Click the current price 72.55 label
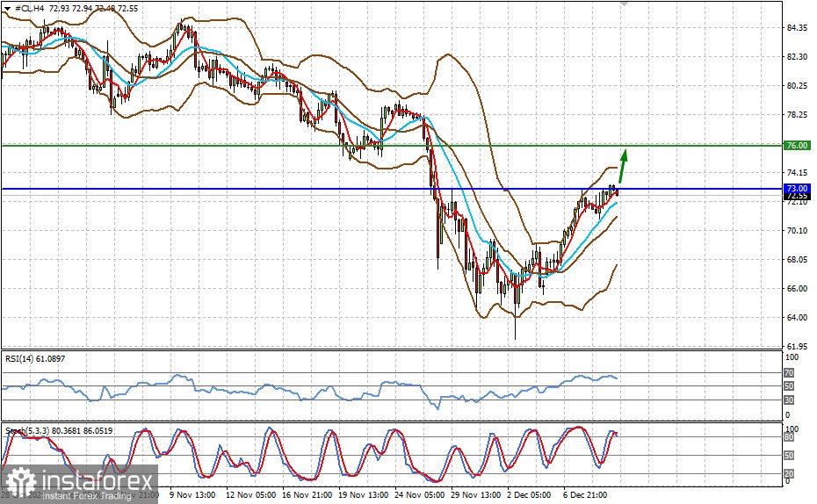817x504 pixels. pyautogui.click(x=797, y=197)
